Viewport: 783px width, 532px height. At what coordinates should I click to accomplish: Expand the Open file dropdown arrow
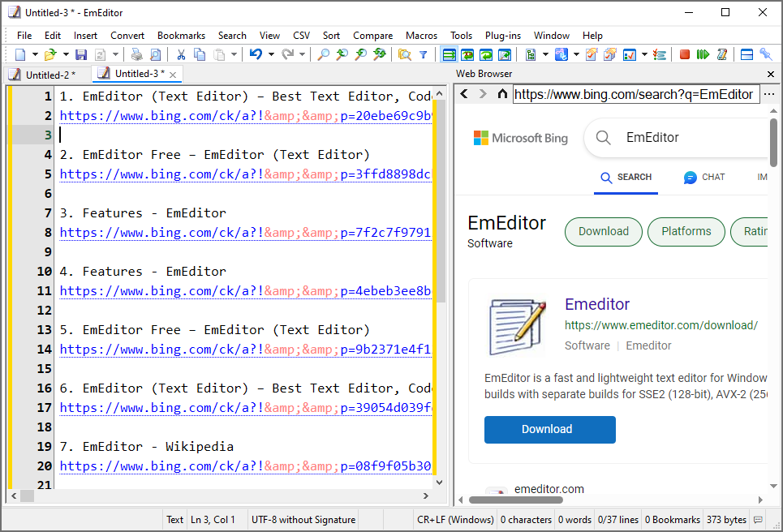66,54
